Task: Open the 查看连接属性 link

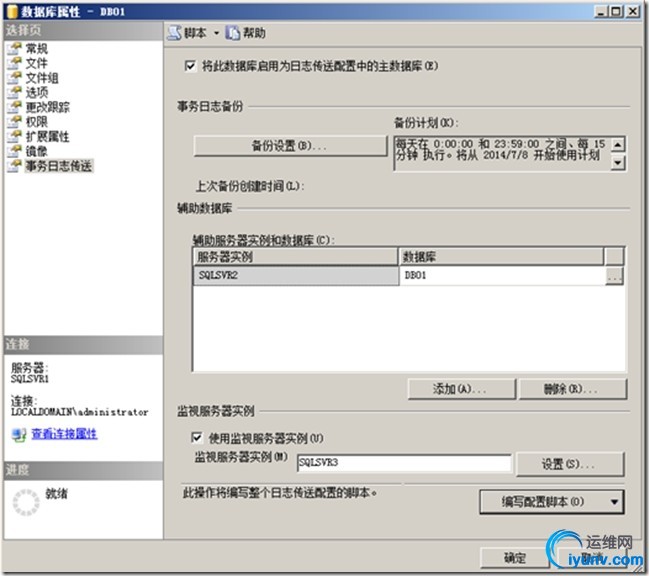Action: click(x=65, y=434)
